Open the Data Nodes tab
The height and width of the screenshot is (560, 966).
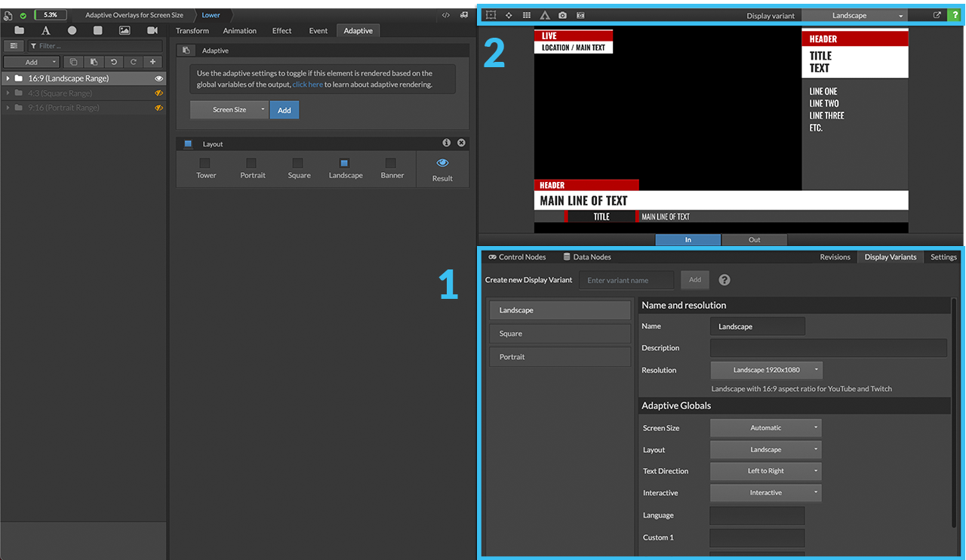587,257
